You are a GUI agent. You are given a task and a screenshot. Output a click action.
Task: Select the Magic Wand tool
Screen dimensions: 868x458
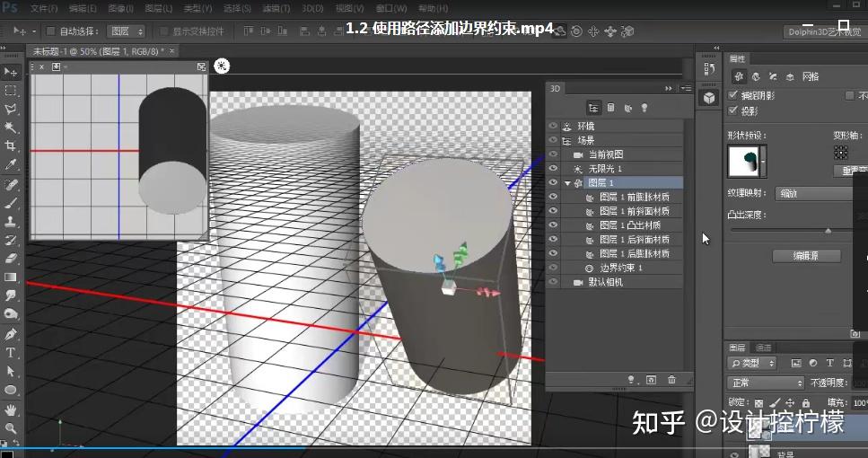click(x=11, y=128)
